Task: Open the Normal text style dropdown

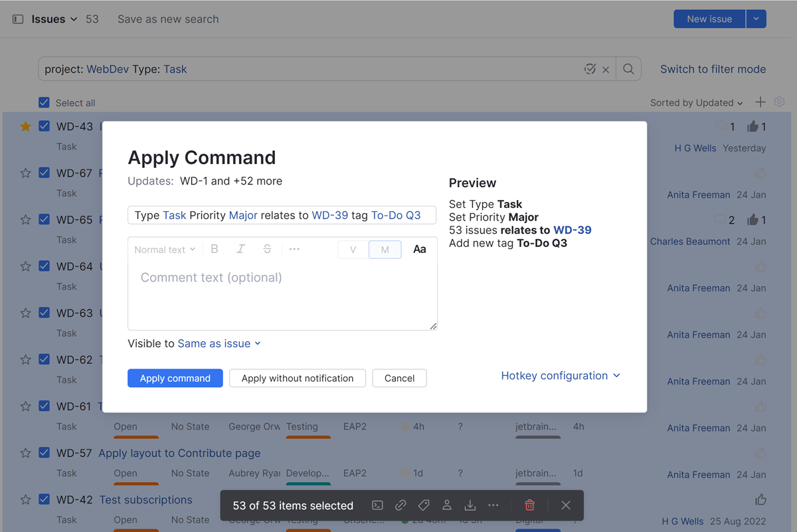Action: tap(163, 249)
